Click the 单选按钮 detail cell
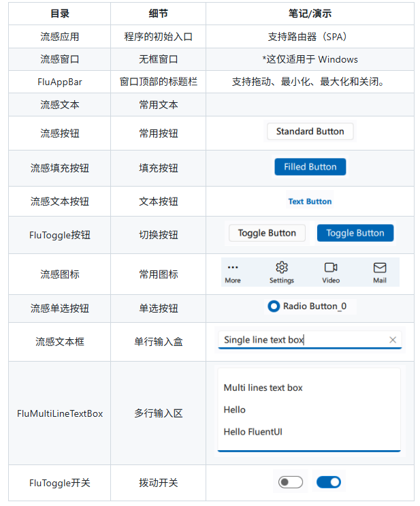 pyautogui.click(x=158, y=309)
